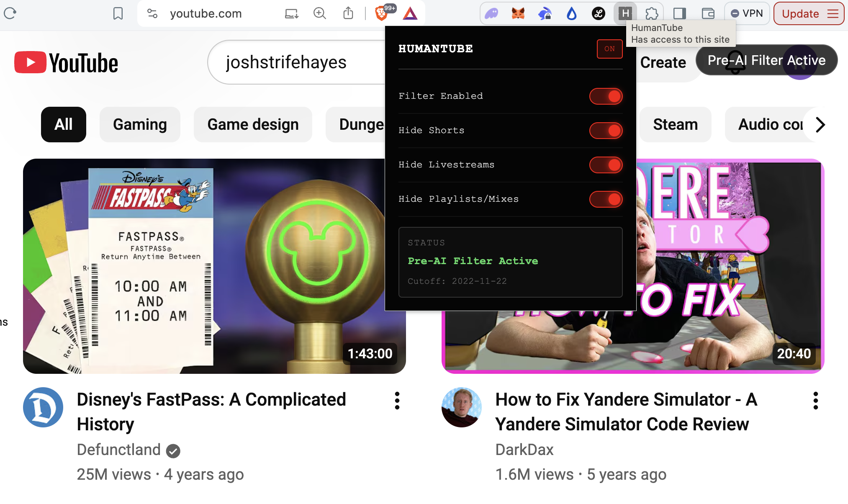Screen dimensions: 848x504
Task: Open the MetaMask fox extension
Action: [518, 13]
